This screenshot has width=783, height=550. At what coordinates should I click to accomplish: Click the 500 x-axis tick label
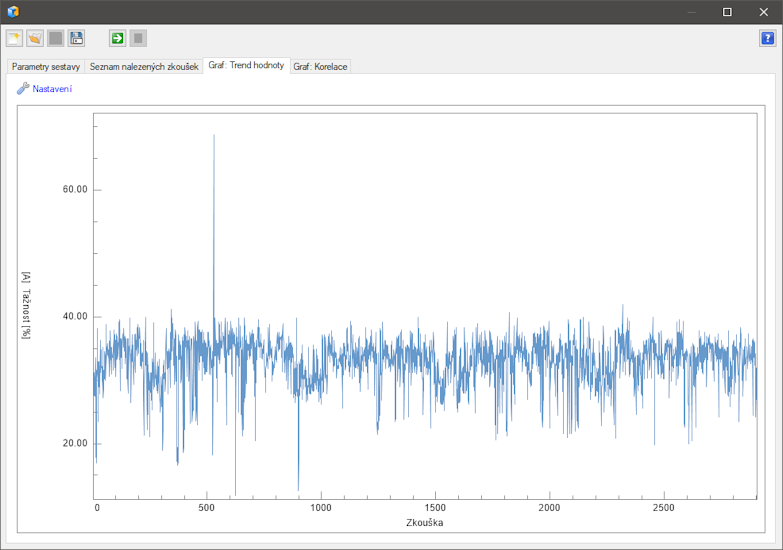coord(206,508)
